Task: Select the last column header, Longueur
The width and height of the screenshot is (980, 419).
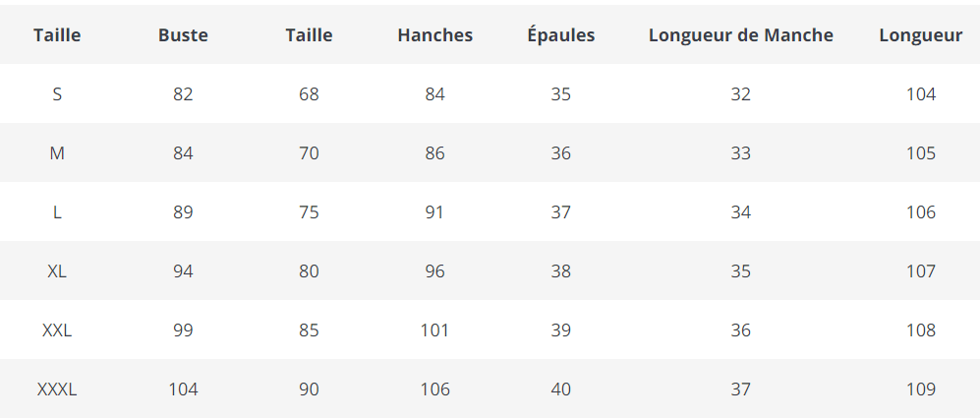Action: click(920, 35)
